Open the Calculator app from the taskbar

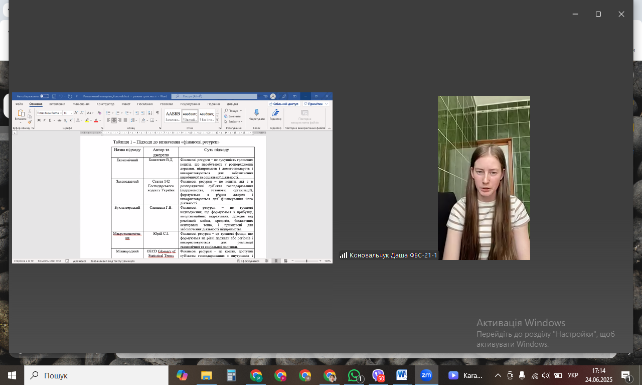pos(231,375)
